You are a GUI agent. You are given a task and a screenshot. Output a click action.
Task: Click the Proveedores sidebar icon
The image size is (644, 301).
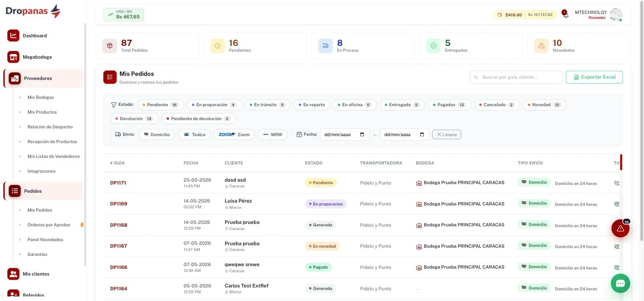(15, 78)
